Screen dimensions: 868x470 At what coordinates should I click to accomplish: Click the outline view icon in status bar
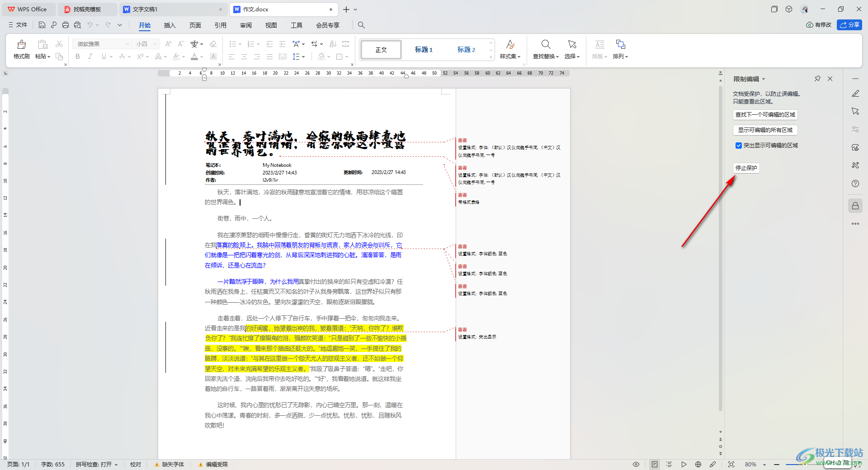[669, 465]
